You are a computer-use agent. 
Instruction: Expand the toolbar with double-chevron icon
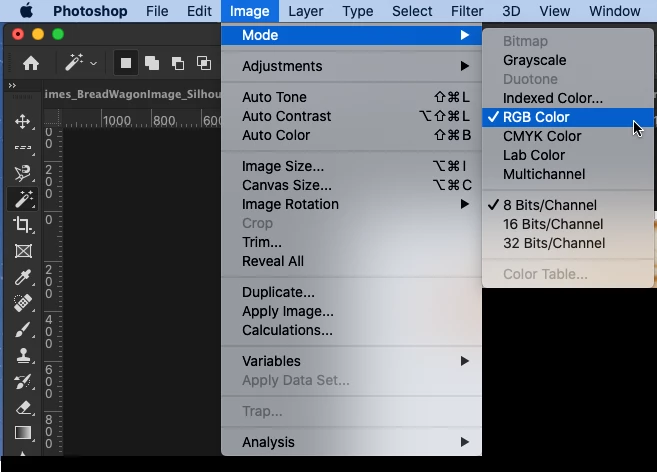12,86
